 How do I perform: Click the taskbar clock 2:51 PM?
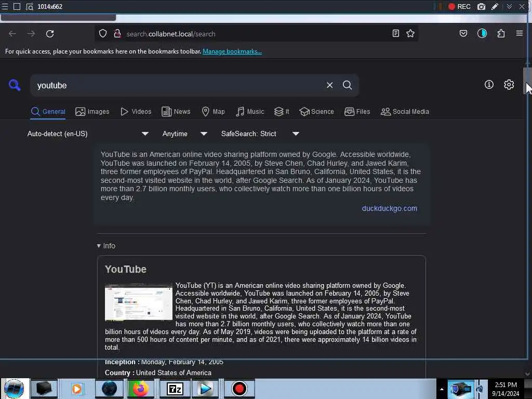506,385
